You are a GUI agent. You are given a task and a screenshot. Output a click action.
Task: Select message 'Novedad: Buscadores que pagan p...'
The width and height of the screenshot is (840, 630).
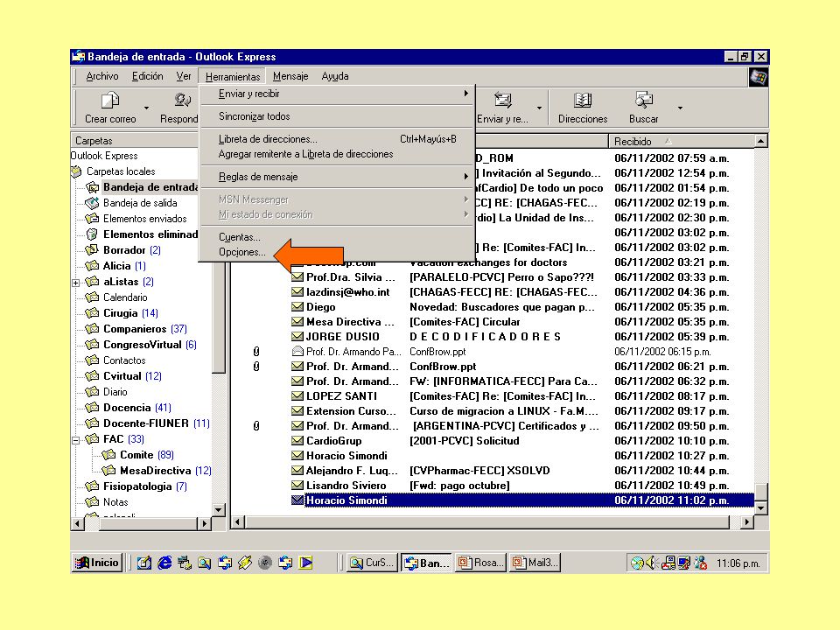(x=493, y=307)
